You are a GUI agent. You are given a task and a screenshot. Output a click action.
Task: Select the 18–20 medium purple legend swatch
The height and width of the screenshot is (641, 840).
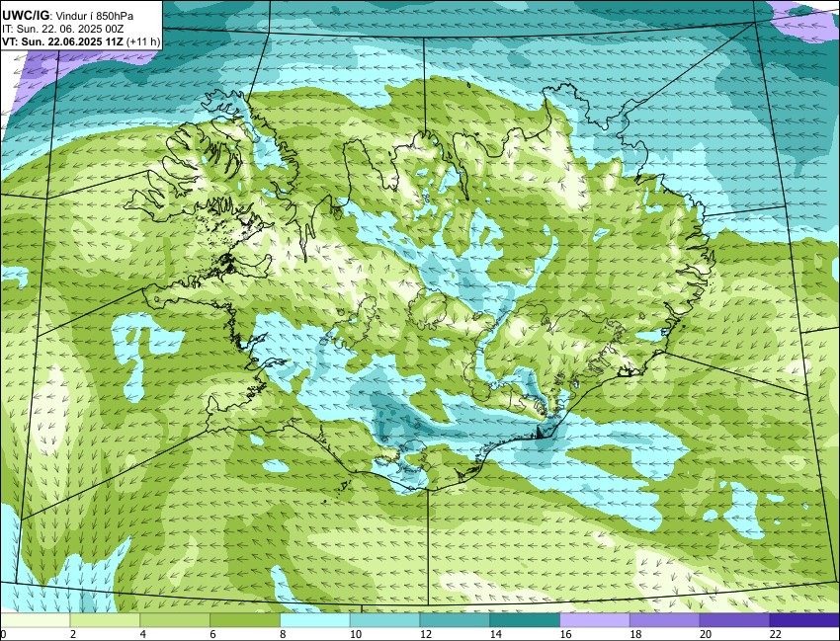[x=664, y=620]
